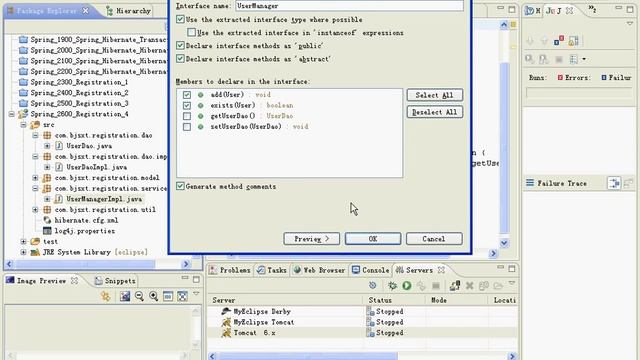The image size is (640, 360).
Task: Toggle 'Generate method comments' checkbox
Action: click(180, 186)
